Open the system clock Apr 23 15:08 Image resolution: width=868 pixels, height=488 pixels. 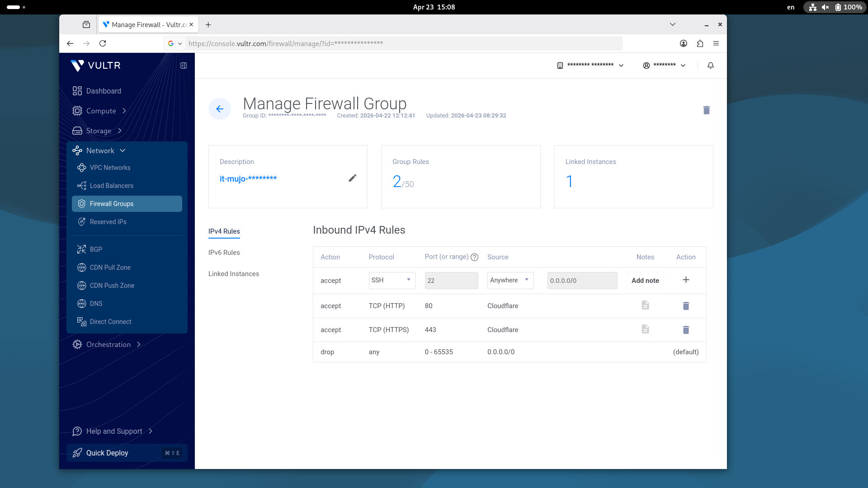434,7
